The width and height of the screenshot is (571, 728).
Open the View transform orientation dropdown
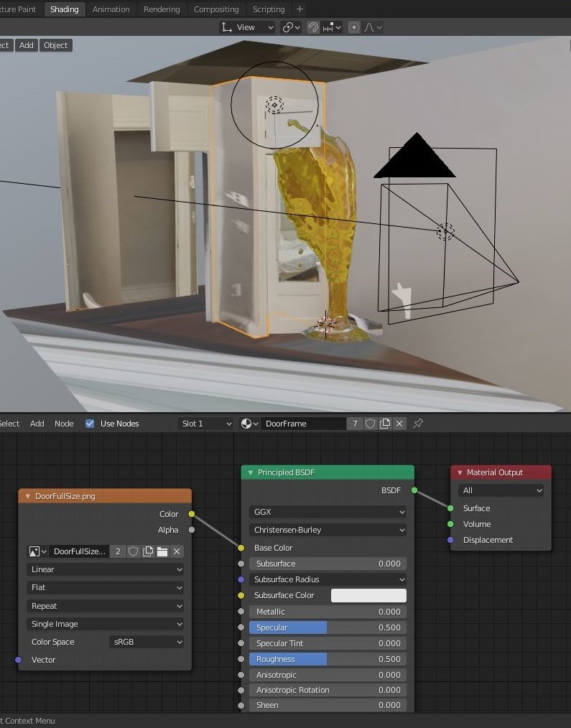(246, 27)
